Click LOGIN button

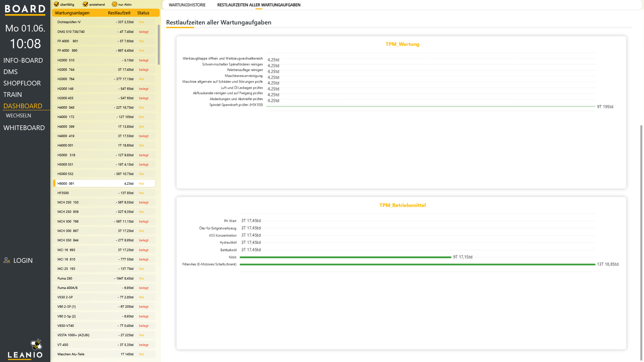[23, 260]
